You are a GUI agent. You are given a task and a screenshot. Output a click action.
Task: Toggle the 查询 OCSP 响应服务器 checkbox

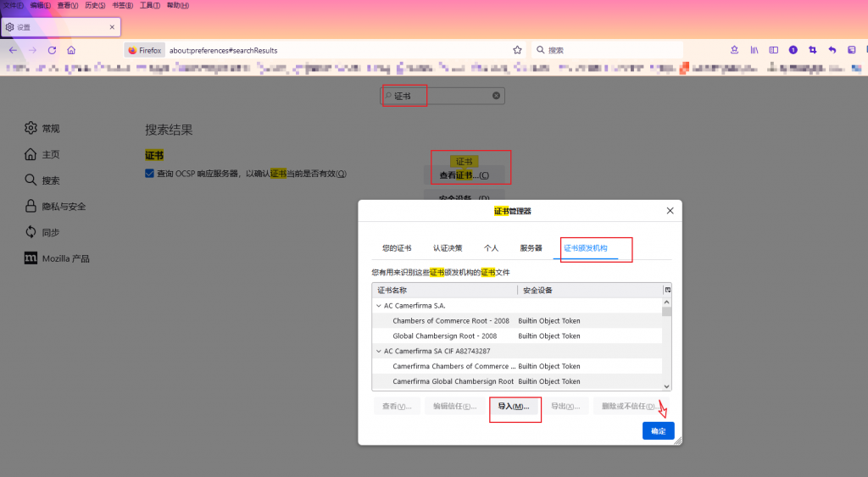point(149,174)
